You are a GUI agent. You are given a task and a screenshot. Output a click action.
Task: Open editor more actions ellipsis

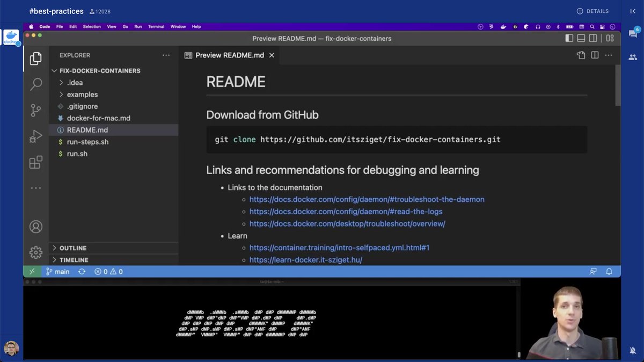point(609,55)
